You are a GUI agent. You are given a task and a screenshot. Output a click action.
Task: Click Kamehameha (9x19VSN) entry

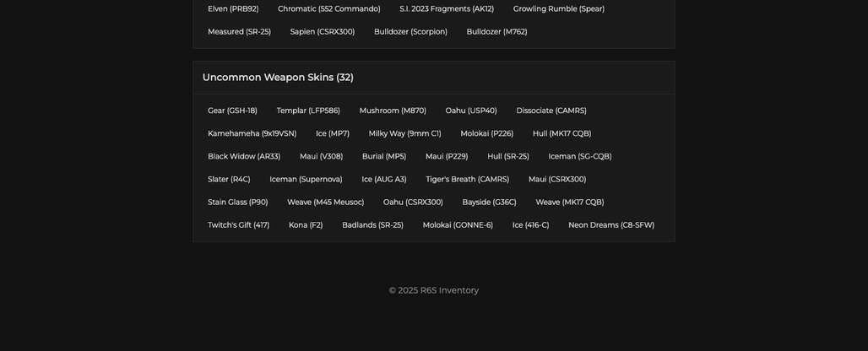click(252, 134)
